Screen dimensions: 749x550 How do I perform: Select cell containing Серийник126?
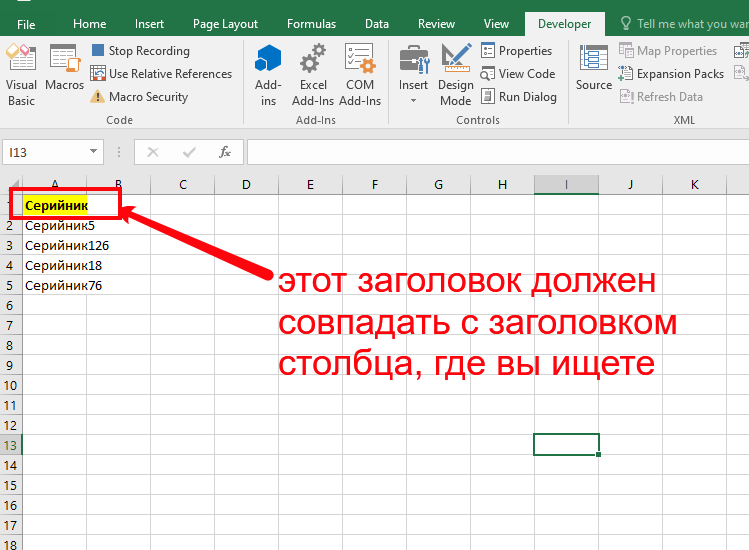[54, 245]
